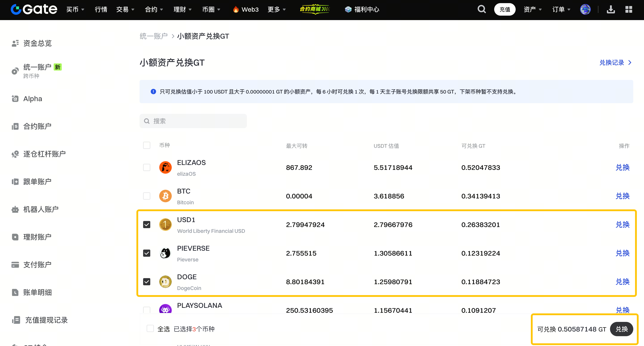Tick the 全选 checkbox at bottom
The image size is (644, 346).
point(150,329)
